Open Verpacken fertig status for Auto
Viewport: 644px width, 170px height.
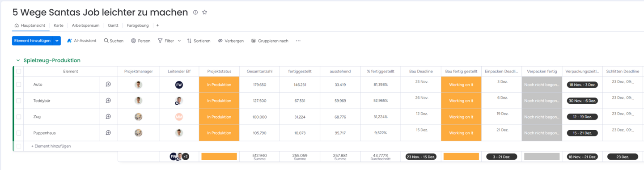pos(542,85)
